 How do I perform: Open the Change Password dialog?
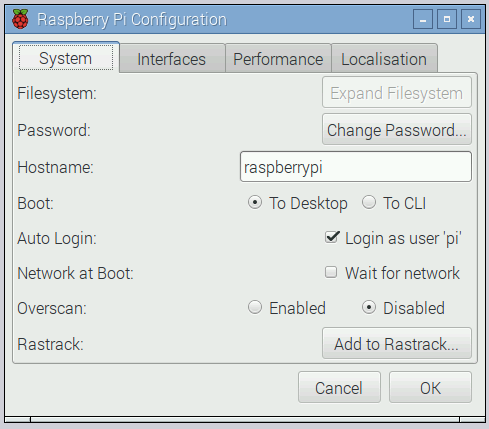(x=397, y=129)
